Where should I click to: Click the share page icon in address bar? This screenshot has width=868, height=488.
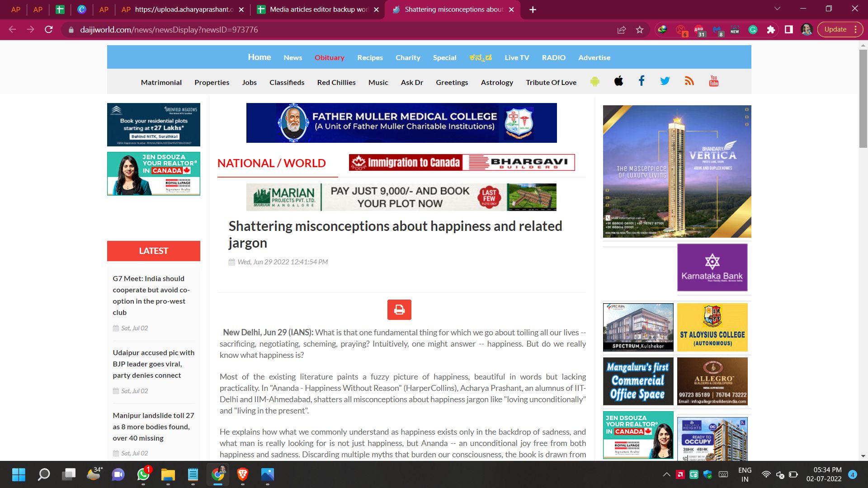click(621, 30)
